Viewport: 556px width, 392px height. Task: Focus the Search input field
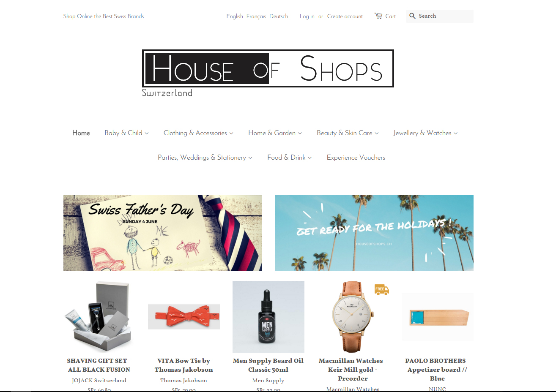click(x=445, y=16)
